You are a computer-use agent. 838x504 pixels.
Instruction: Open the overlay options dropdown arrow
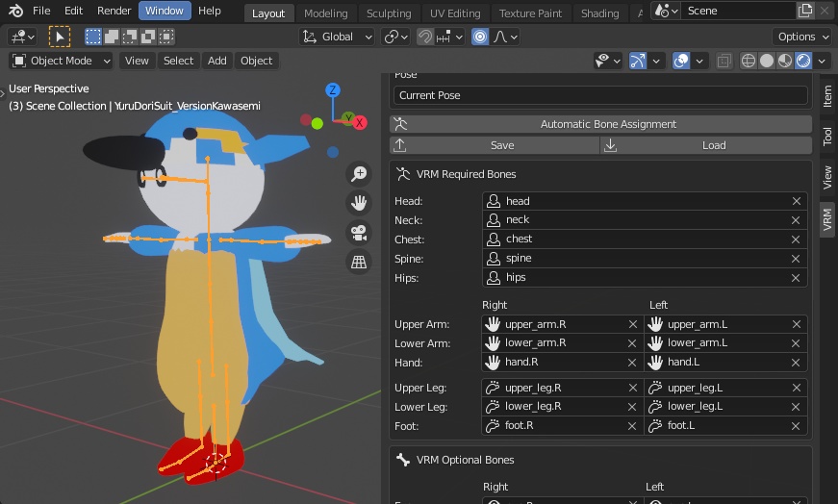(x=699, y=61)
